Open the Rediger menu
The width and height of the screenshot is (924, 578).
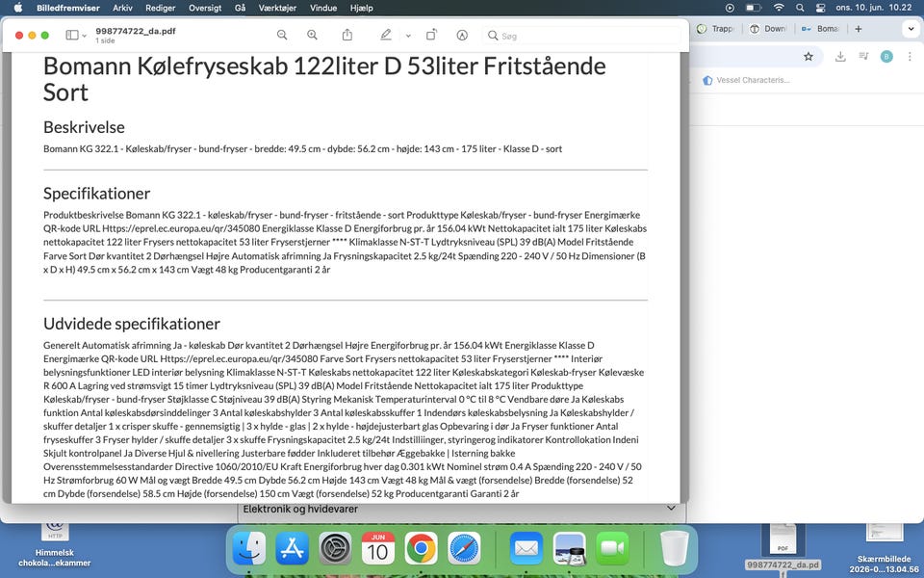[161, 8]
